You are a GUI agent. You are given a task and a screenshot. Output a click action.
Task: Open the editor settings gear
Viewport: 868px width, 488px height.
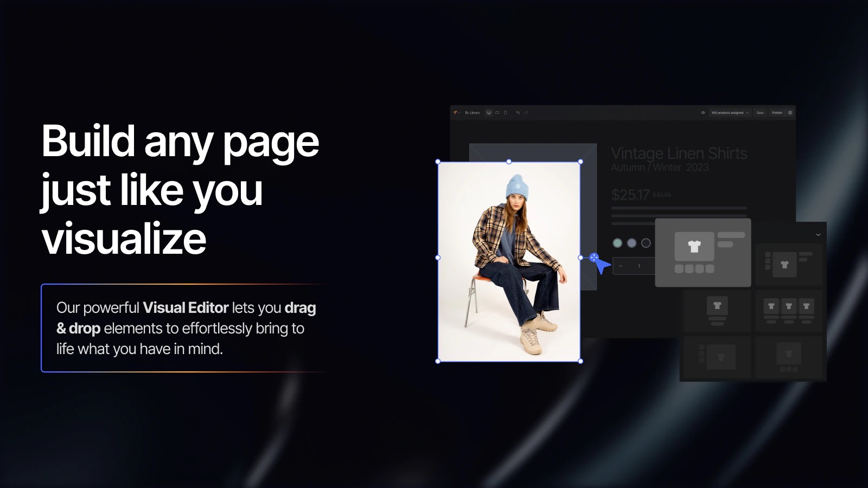[790, 113]
